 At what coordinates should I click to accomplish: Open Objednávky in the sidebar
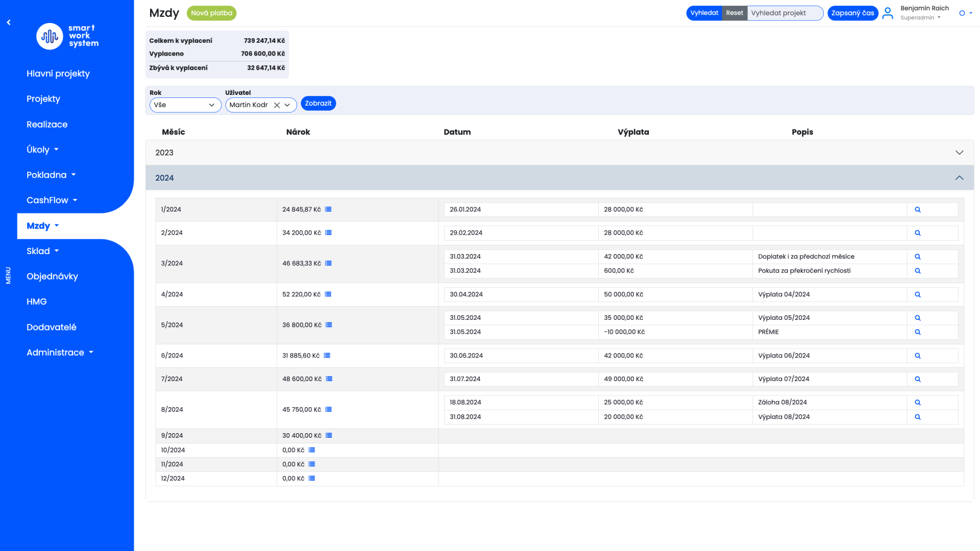point(52,277)
